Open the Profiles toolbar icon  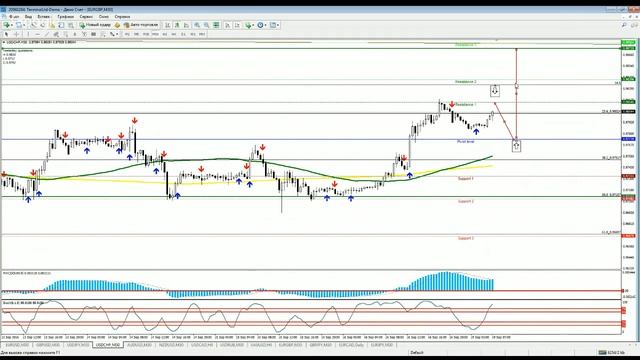(18, 25)
